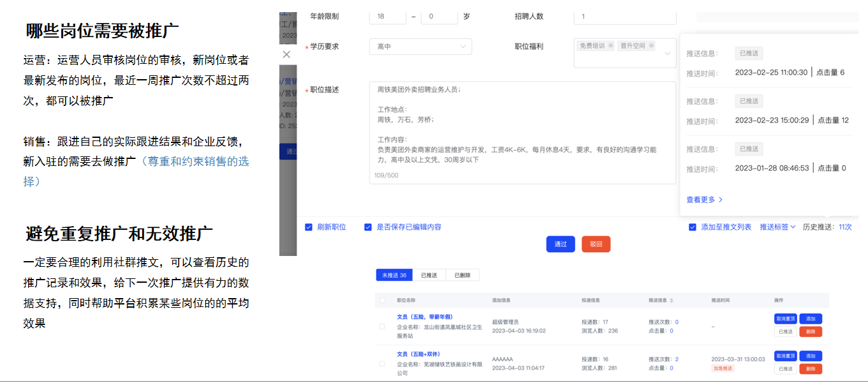Open the 学历要求 dropdown showing 高中
The height and width of the screenshot is (383, 868).
(x=420, y=47)
